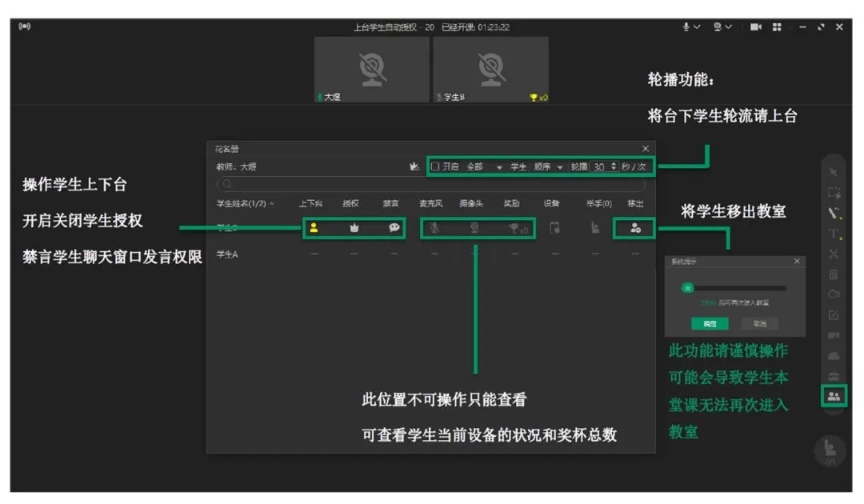Select the scissors tool in right toolbar
864x504 pixels.
[834, 254]
